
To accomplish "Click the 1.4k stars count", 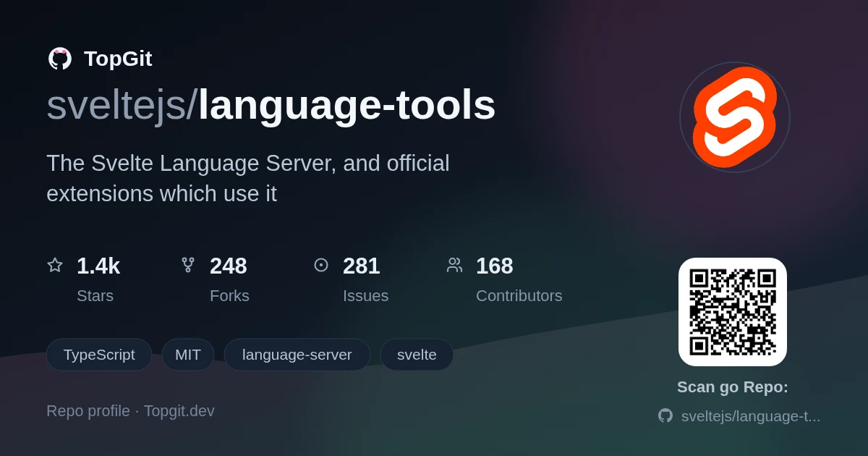I will pos(98,266).
